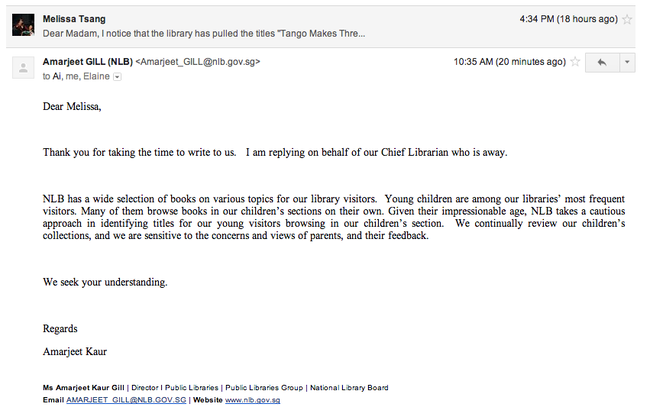The height and width of the screenshot is (407, 650).
Task: Star the Amarjeet GILL message
Action: pos(574,62)
